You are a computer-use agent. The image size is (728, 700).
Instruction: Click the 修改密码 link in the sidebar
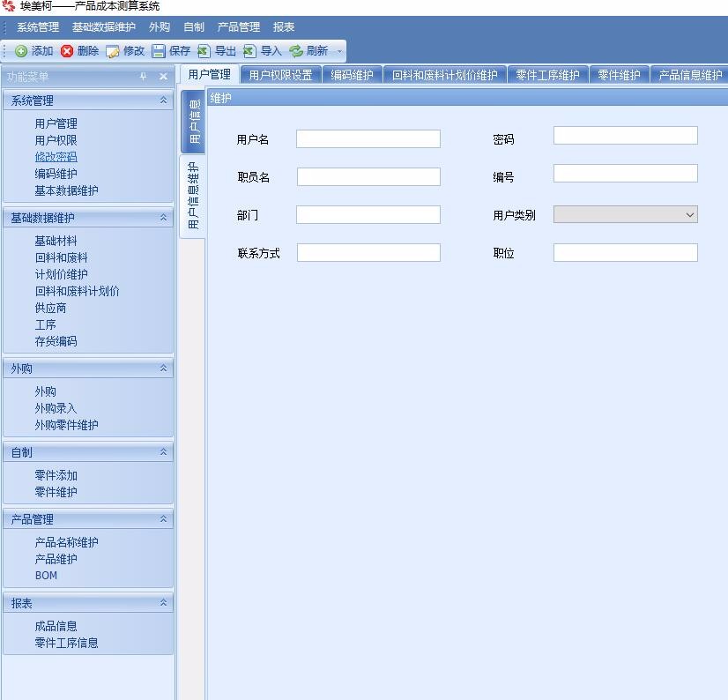[56, 157]
